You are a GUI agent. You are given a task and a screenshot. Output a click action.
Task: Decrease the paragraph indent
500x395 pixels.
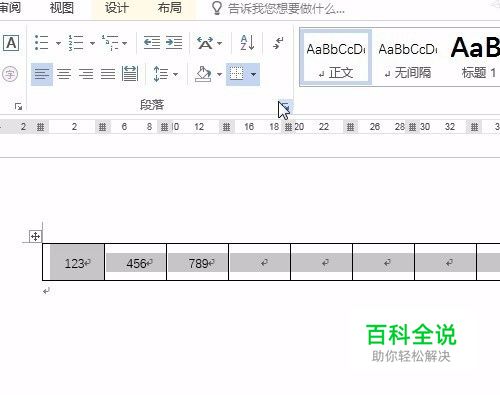152,43
